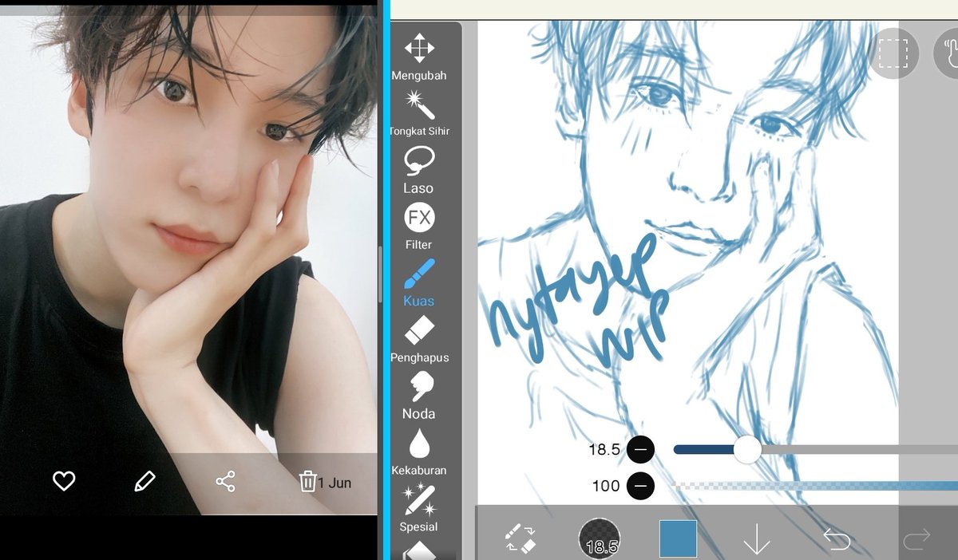Click the opacity slider track

[x=815, y=486]
